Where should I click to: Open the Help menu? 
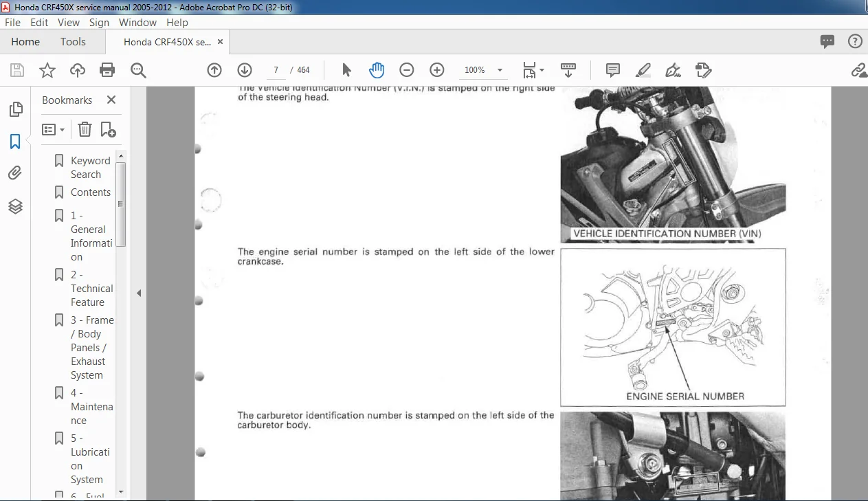click(177, 23)
